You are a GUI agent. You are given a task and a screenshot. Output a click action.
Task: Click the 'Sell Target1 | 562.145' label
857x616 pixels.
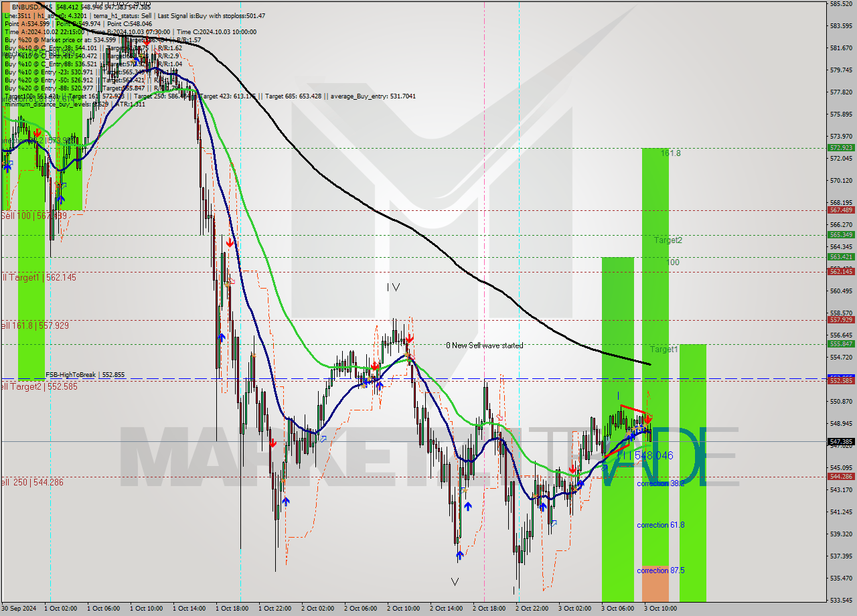tap(38, 277)
